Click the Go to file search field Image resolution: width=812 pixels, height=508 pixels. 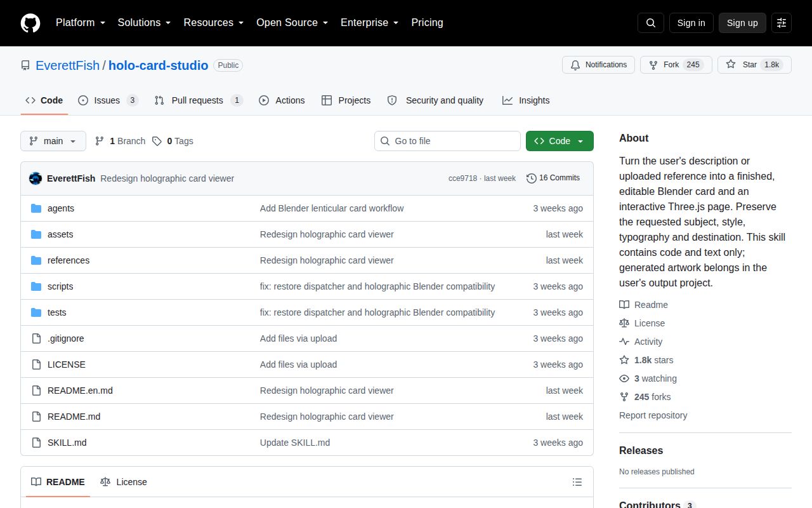(447, 141)
